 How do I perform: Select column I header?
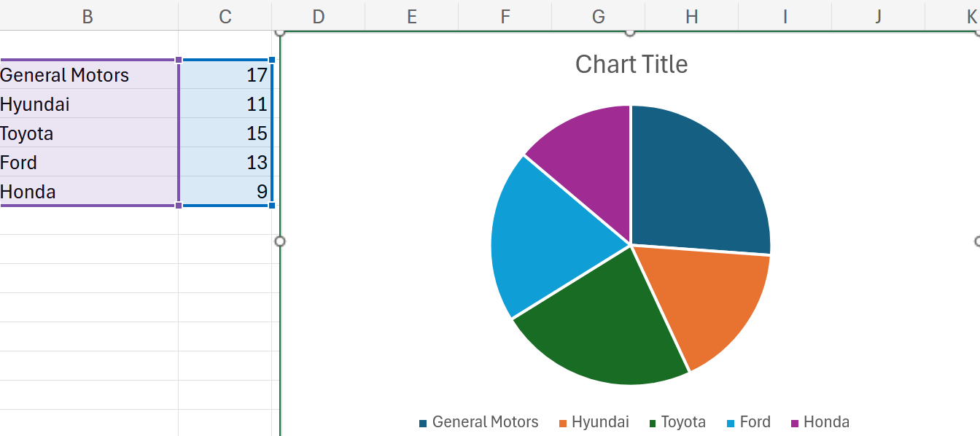[785, 15]
